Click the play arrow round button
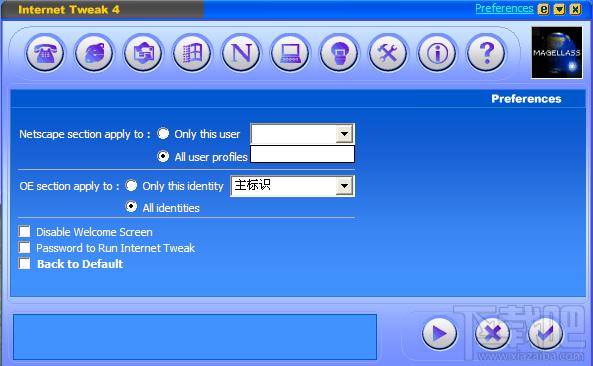The width and height of the screenshot is (593, 366). tap(439, 333)
